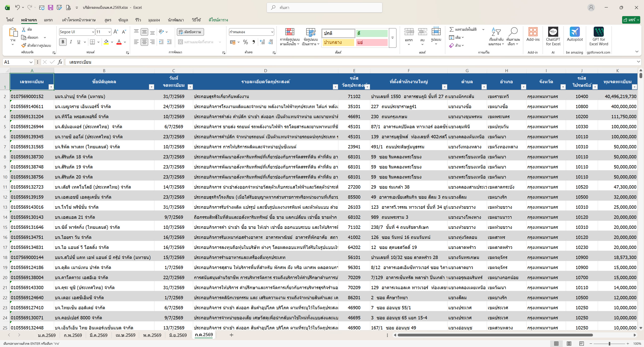The image size is (644, 347).
Task: Toggle Wrap Text button
Action: (x=190, y=32)
